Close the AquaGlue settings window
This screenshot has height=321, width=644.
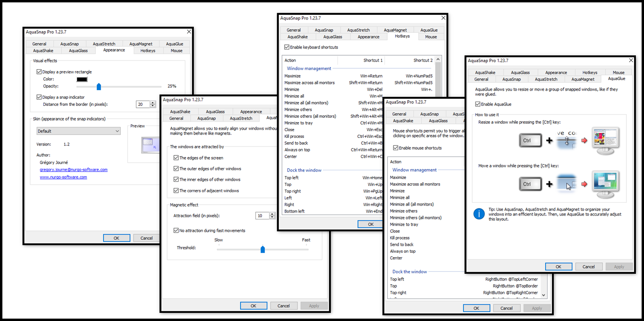(631, 60)
